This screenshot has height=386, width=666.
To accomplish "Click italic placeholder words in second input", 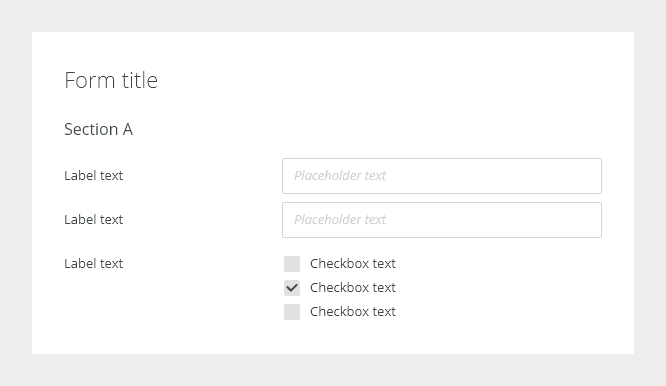I will [340, 220].
